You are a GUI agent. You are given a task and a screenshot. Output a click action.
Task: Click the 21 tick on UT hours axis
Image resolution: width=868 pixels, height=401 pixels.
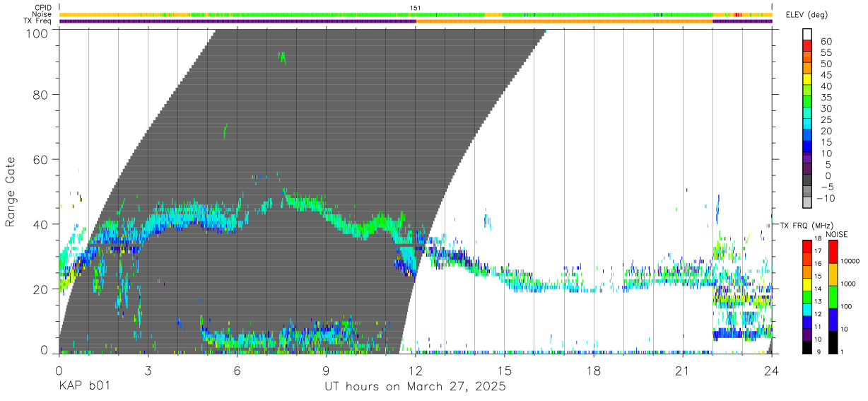[683, 370]
